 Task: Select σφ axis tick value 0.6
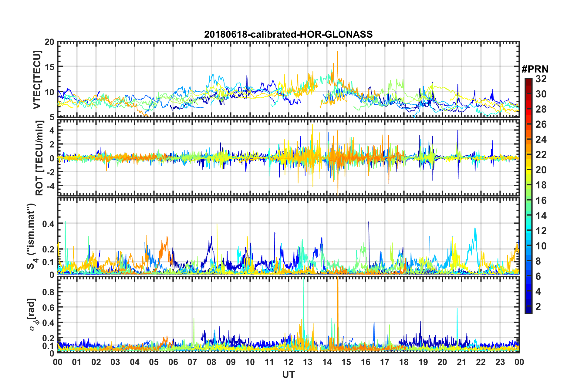tap(49, 307)
